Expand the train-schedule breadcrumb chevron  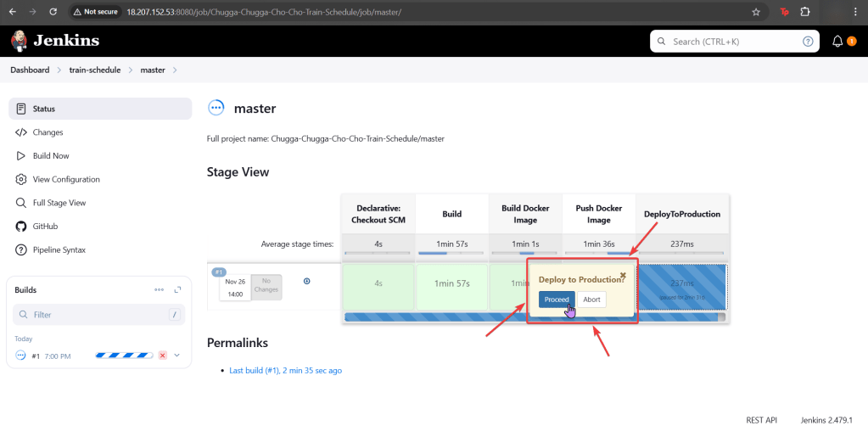[132, 70]
